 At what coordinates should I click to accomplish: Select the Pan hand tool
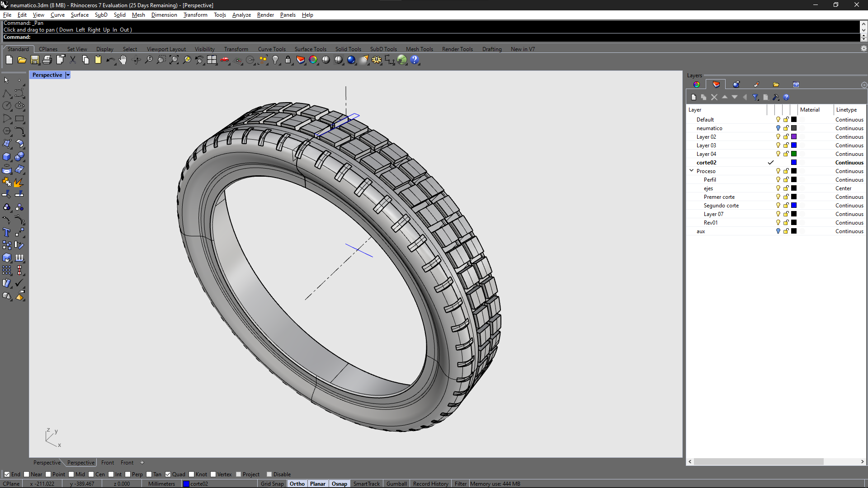tap(123, 60)
